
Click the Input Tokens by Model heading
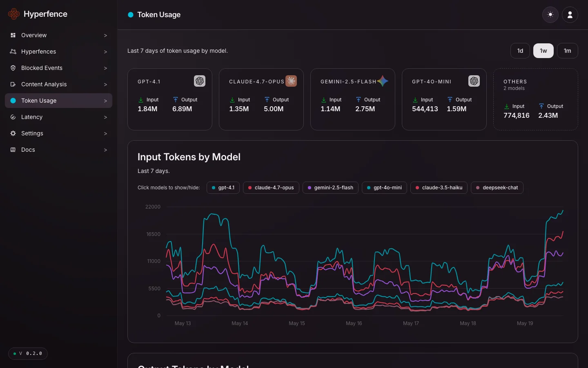click(x=189, y=157)
